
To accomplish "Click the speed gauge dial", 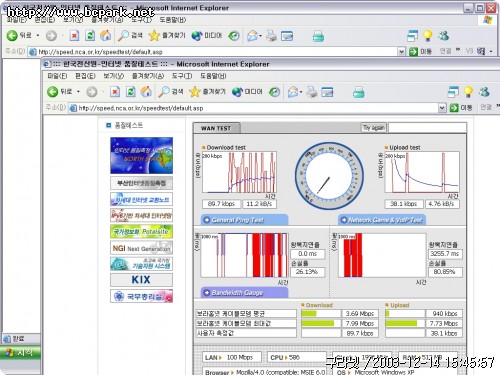I will tap(329, 176).
